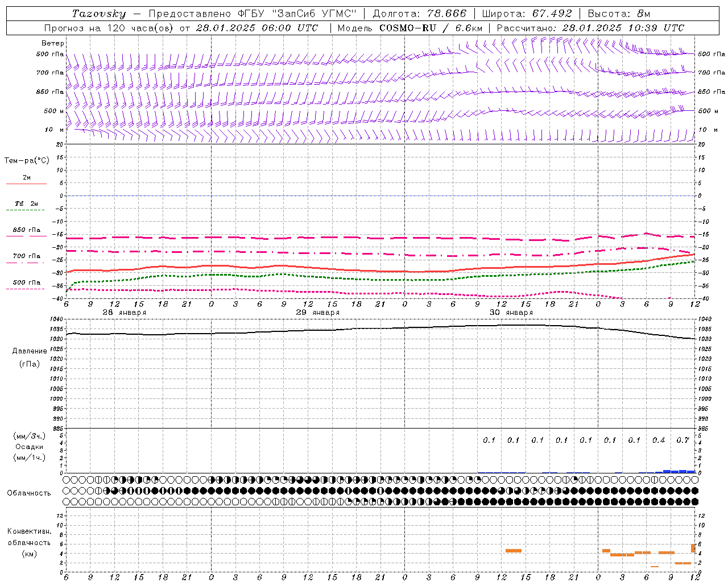Click the Тем-ра(°C) temperature panel label
This screenshot has height=582, width=728.
point(27,161)
